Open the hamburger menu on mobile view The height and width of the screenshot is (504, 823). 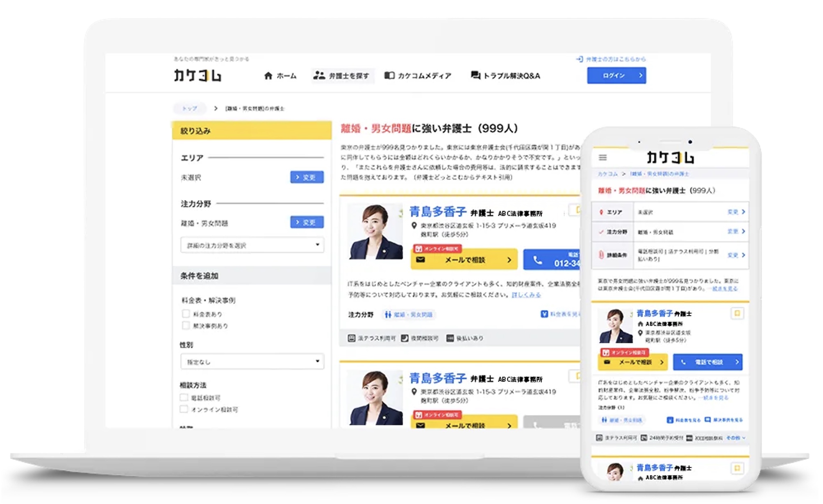point(602,157)
